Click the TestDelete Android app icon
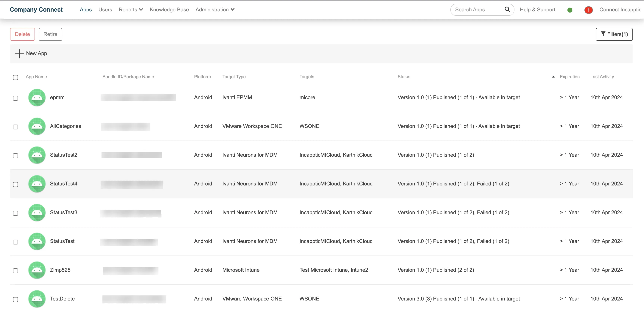The image size is (644, 313). pyautogui.click(x=37, y=299)
